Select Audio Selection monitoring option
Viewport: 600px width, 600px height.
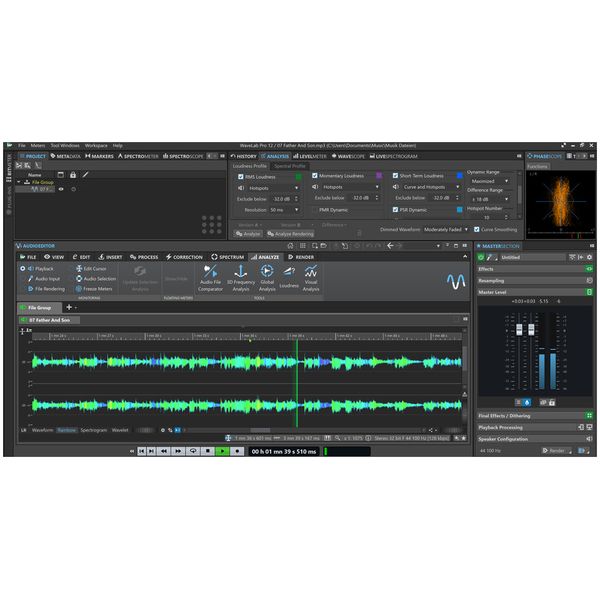coord(96,279)
